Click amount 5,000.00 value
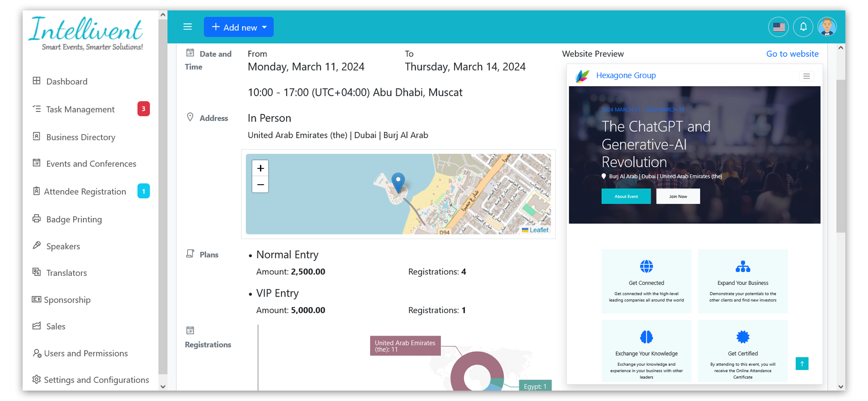This screenshot has height=401, width=868. click(308, 310)
